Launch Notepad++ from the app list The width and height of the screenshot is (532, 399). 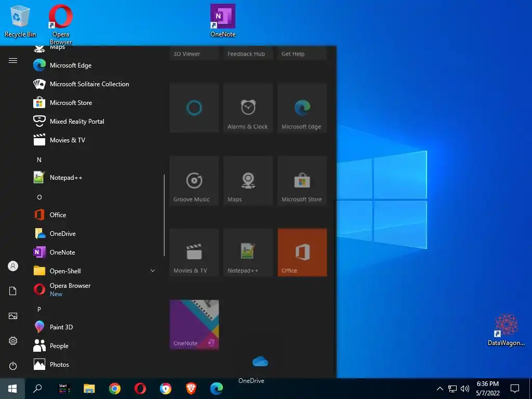point(95,178)
